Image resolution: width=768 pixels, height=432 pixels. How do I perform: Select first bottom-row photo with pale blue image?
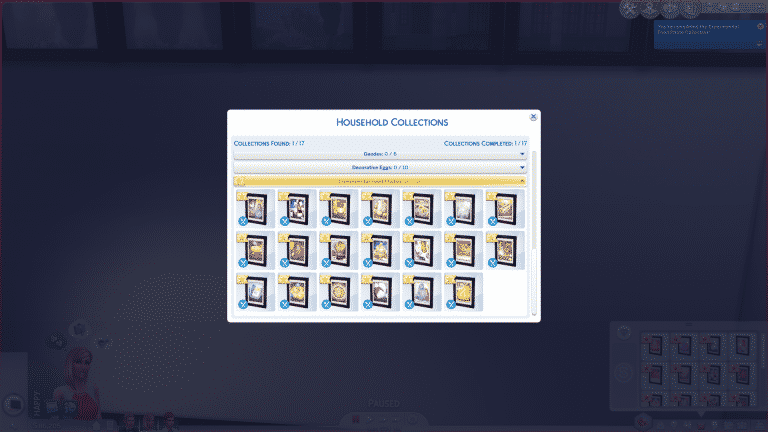coord(255,292)
